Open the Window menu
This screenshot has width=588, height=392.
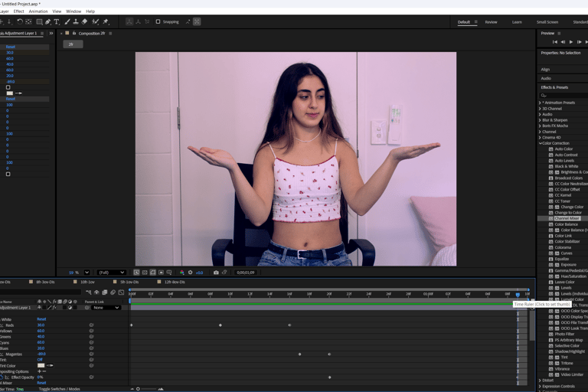point(73,11)
